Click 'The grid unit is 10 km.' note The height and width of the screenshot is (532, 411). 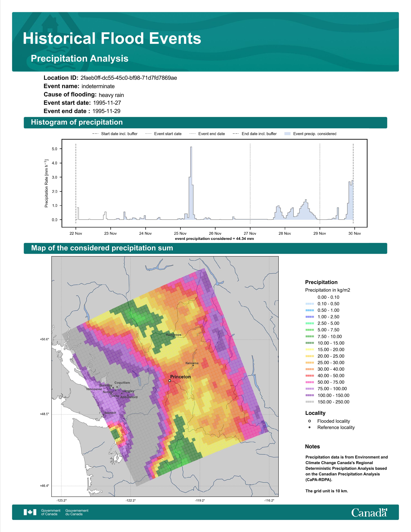pos(327,491)
